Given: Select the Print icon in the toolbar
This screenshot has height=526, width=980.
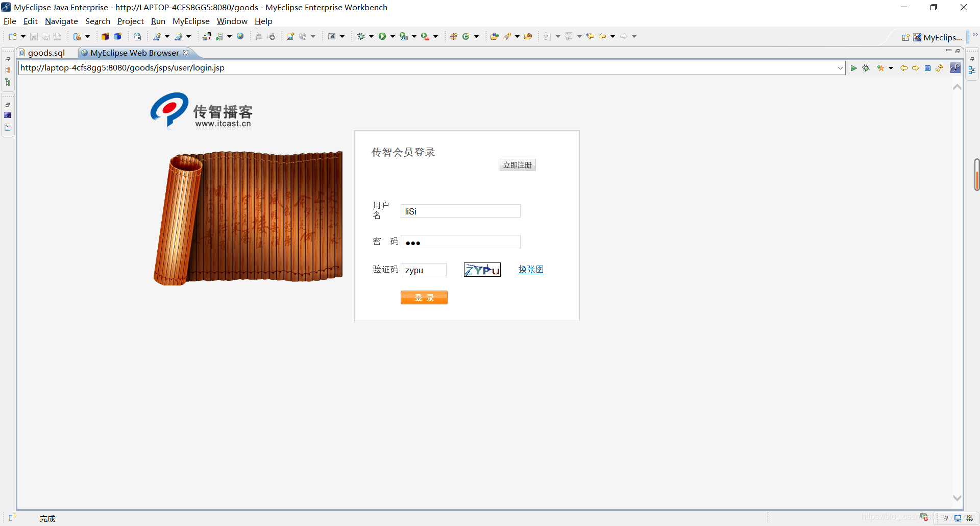Looking at the screenshot, I should click(x=57, y=36).
